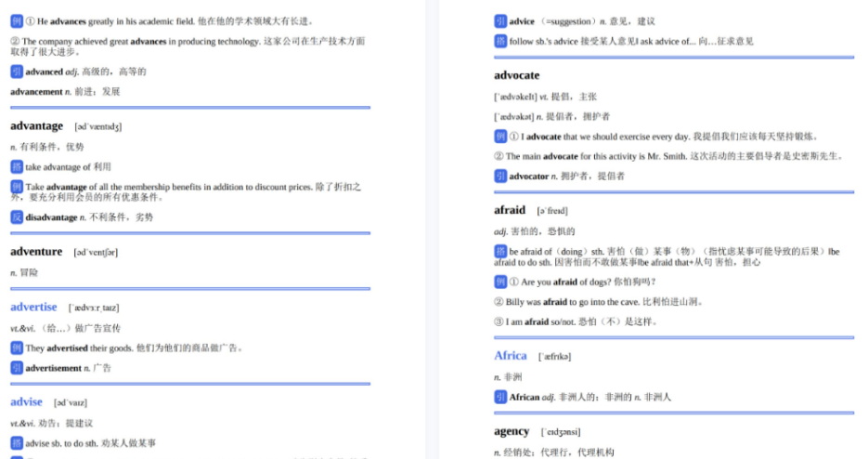Click the 搭 badge beside "follow sb.'s advice"
Viewport: 868px width, 459px height.
[500, 41]
